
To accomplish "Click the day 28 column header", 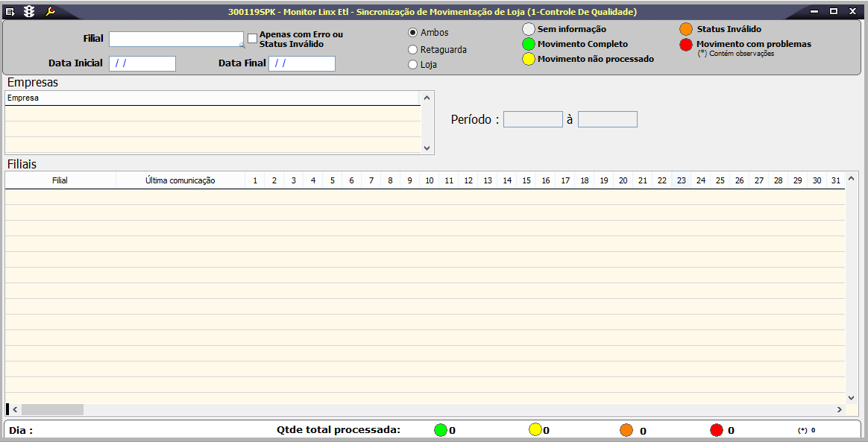I will pyautogui.click(x=778, y=180).
